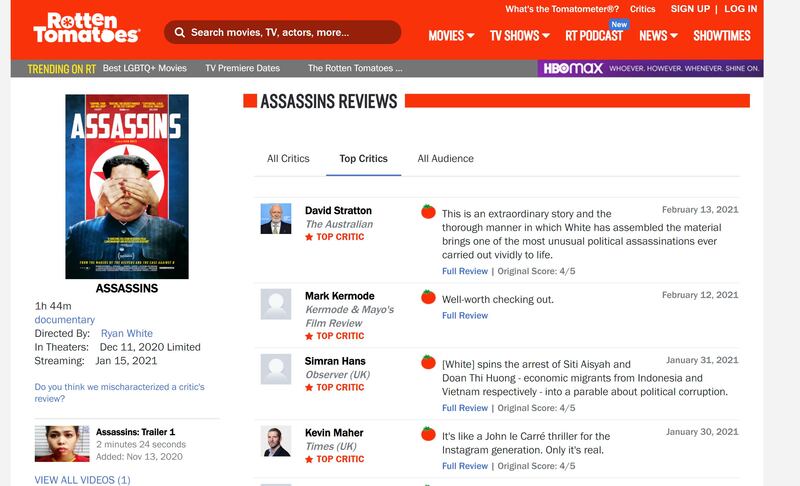Screen dimensions: 800x486
Task: Click the Trending on RT label
Action: [62, 69]
